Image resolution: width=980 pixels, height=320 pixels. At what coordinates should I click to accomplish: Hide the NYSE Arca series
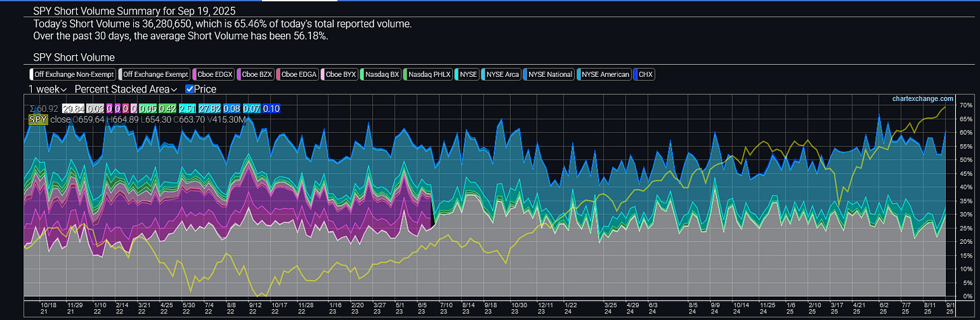pyautogui.click(x=502, y=75)
